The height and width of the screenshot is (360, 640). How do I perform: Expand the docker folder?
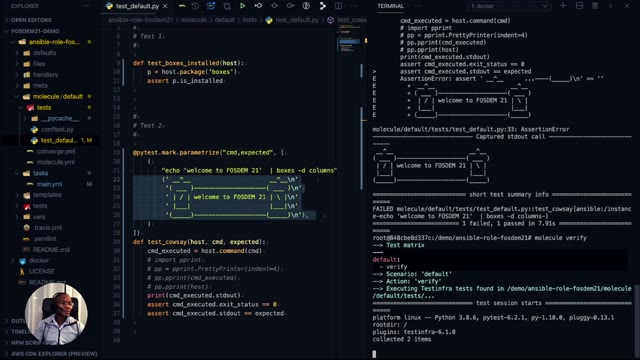pos(39,260)
